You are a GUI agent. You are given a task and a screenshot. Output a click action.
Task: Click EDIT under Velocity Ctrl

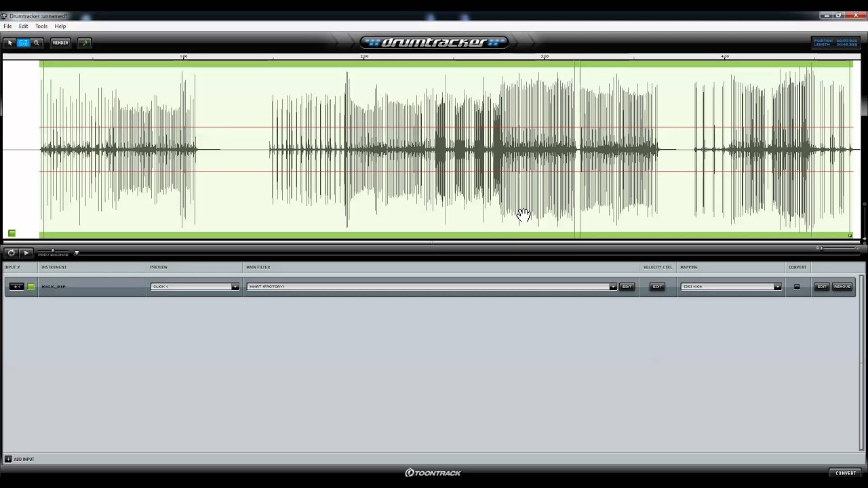(657, 287)
